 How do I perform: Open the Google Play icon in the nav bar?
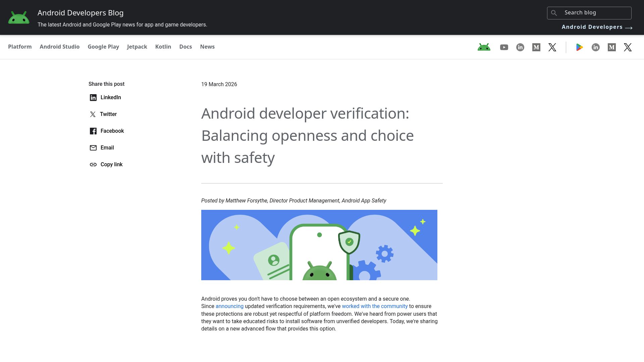click(x=579, y=47)
